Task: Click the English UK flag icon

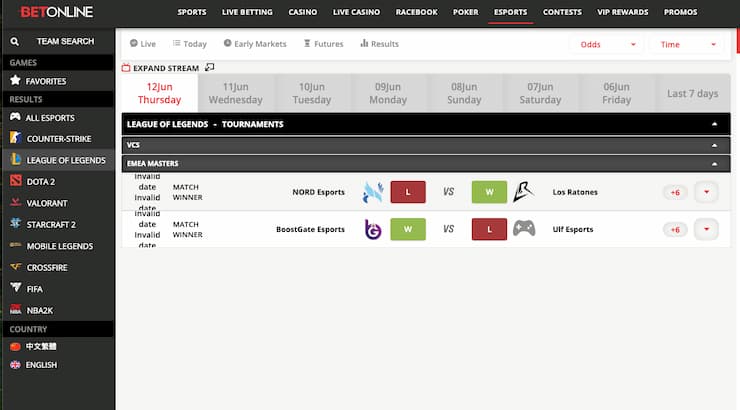Action: pos(15,365)
